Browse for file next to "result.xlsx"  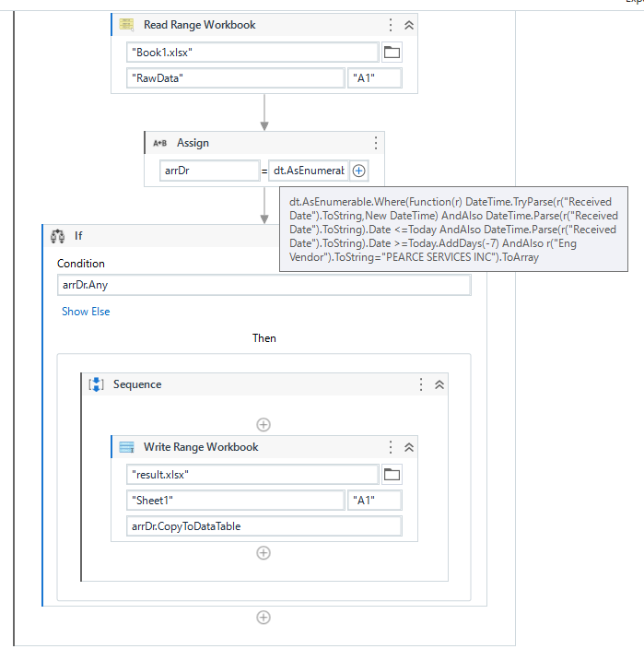coord(392,475)
